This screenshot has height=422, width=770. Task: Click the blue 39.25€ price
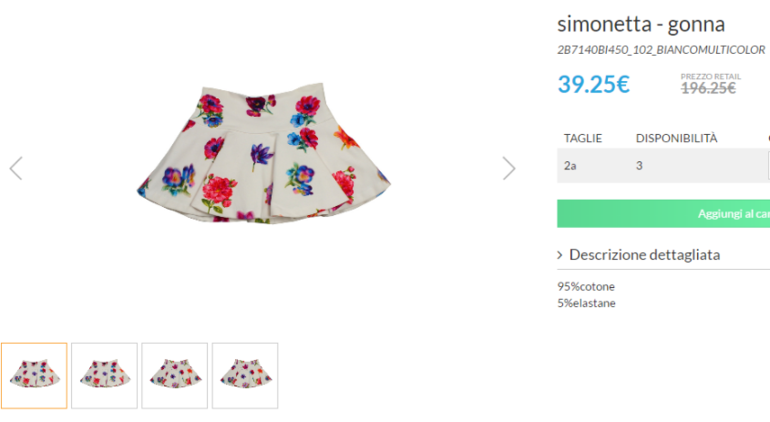tap(593, 84)
